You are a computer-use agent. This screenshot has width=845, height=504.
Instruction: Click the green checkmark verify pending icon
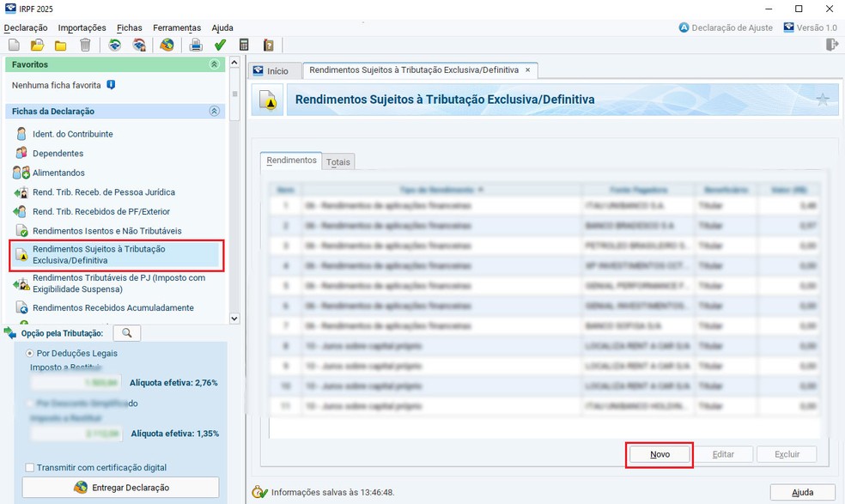(x=220, y=46)
